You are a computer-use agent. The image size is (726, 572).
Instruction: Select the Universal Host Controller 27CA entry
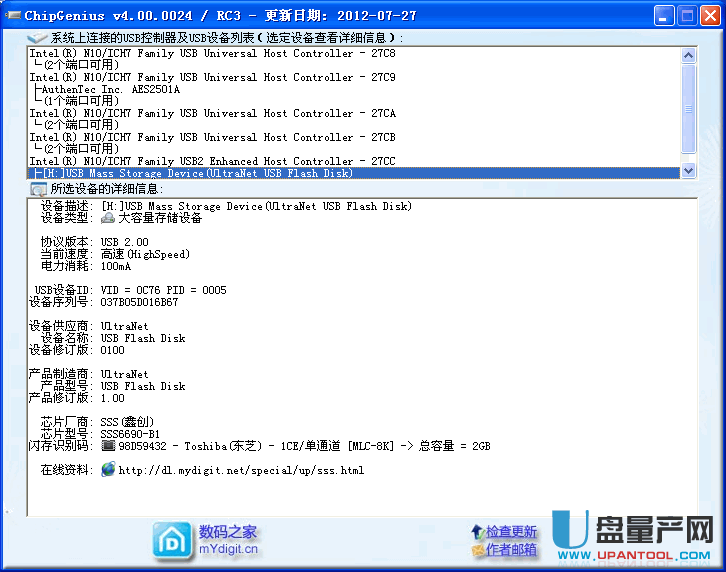coord(212,113)
